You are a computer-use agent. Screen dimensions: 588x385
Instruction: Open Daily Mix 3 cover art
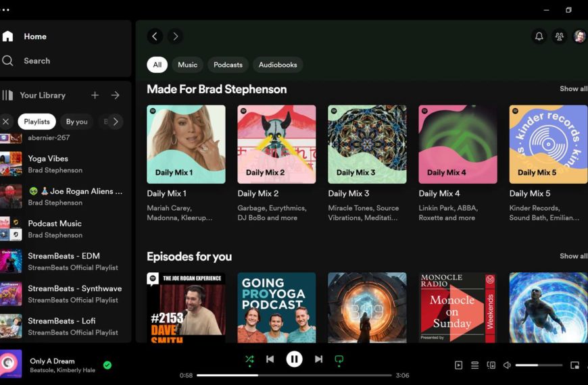(x=367, y=145)
